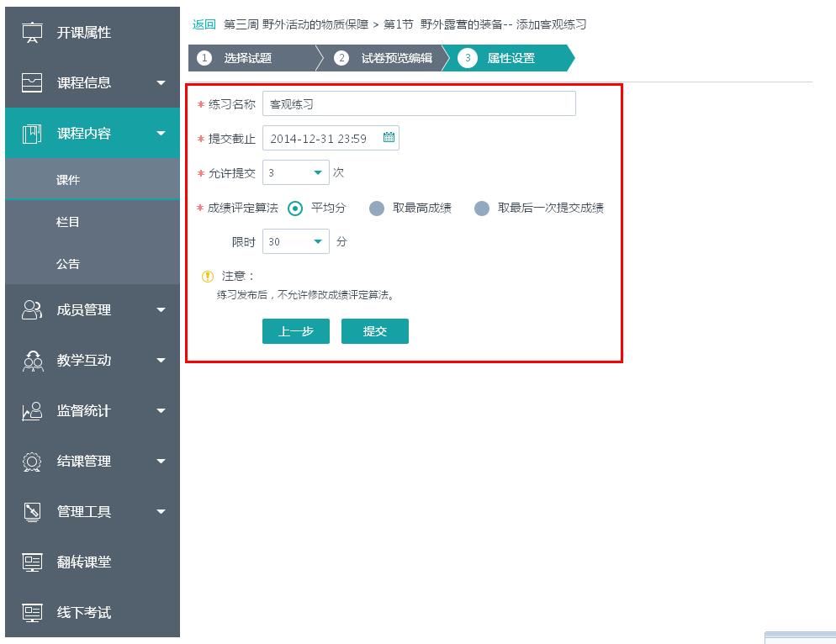The image size is (836, 644).
Task: Click the 开课属性 presentation board icon
Action: tap(32, 33)
